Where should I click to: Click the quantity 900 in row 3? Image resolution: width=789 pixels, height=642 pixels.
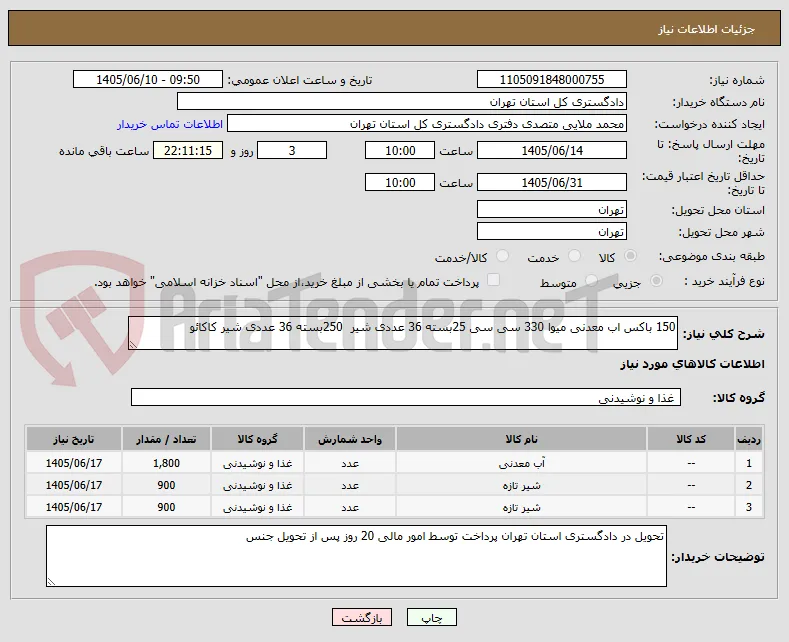[x=166, y=507]
